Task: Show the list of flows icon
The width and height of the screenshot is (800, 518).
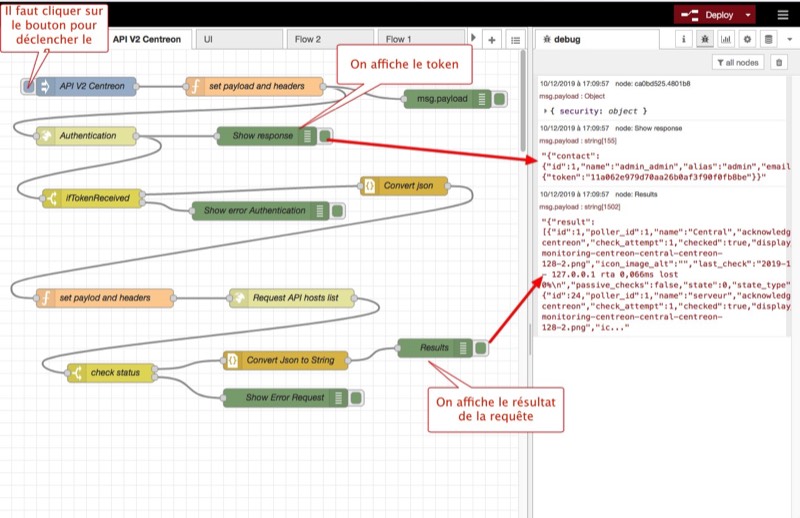Action: (x=515, y=39)
